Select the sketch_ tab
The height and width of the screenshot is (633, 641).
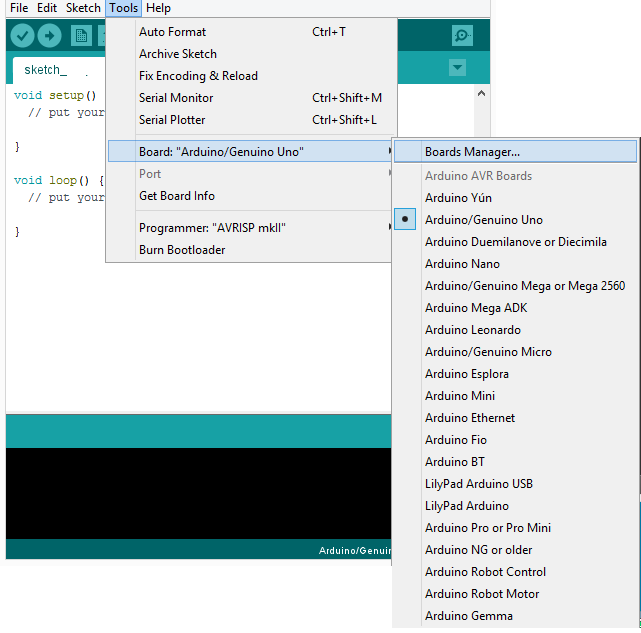click(x=59, y=70)
